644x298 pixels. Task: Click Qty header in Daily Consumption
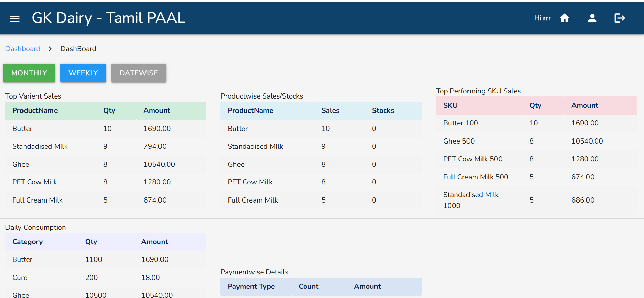(x=91, y=242)
